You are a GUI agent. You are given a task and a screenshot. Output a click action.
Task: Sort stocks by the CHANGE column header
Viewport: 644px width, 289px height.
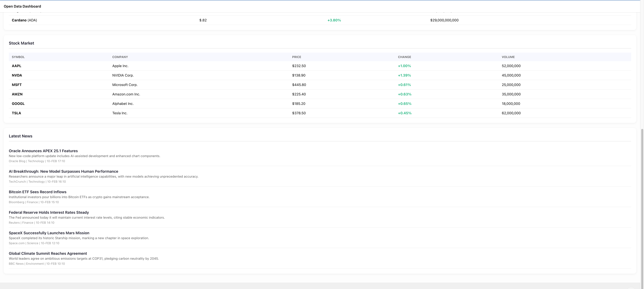(404, 57)
